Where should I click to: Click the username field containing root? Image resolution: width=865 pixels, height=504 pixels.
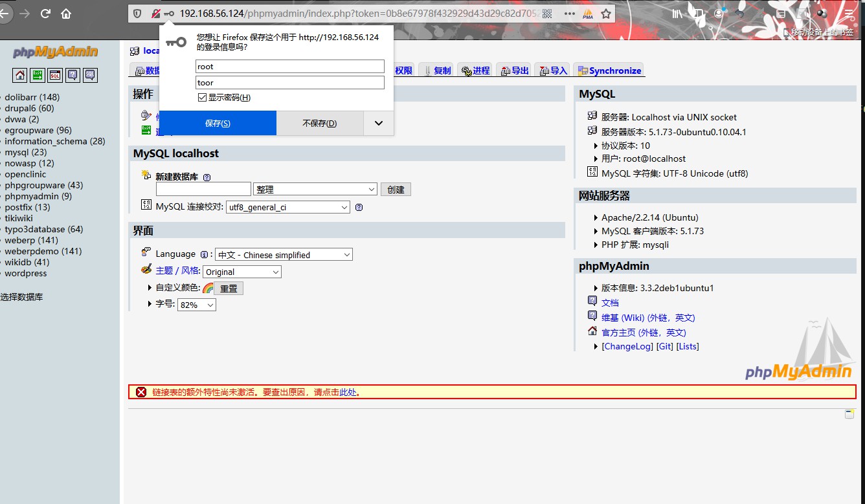(290, 66)
